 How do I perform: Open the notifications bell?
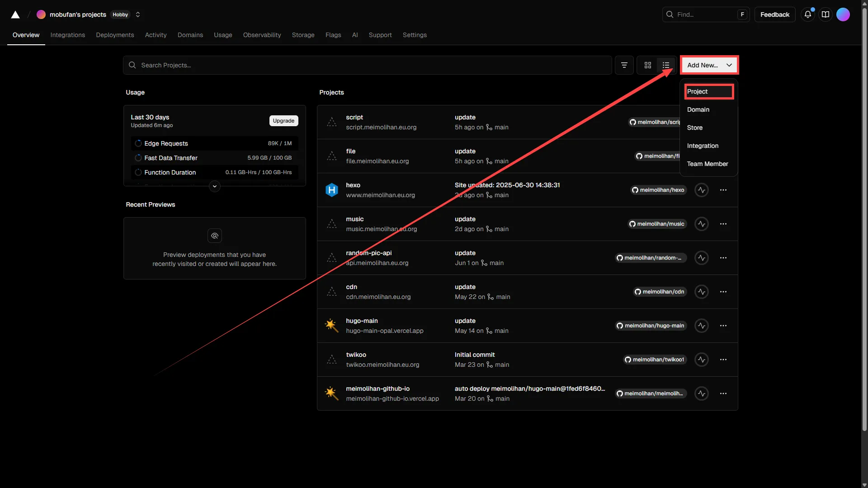pos(807,14)
